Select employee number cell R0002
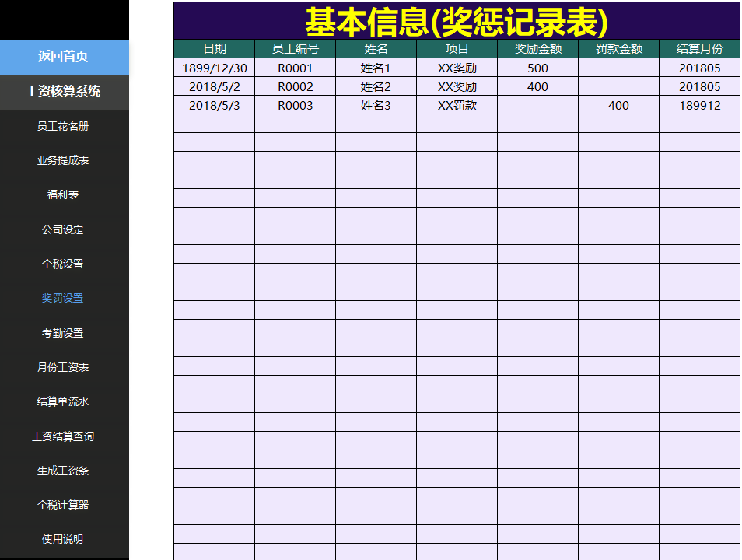 [296, 86]
